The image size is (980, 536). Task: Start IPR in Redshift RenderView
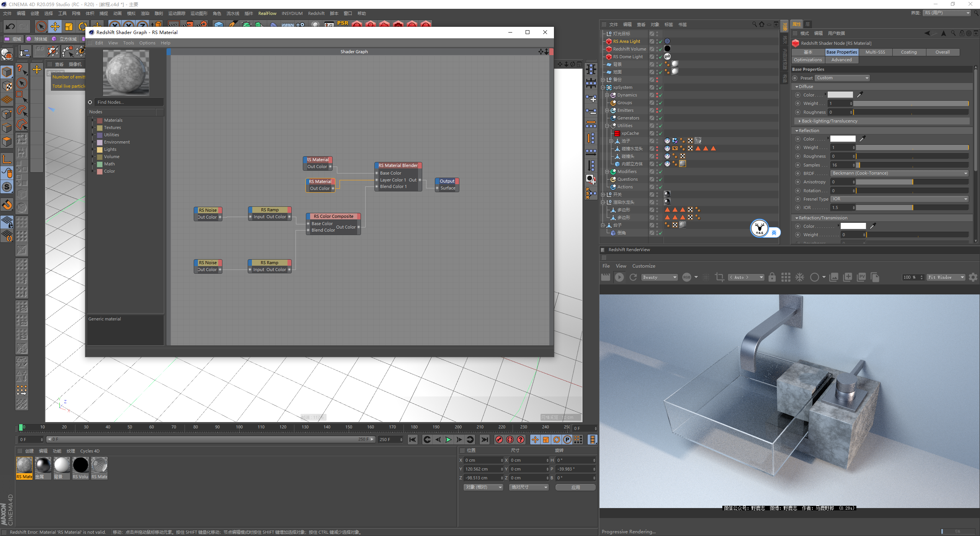click(x=619, y=277)
